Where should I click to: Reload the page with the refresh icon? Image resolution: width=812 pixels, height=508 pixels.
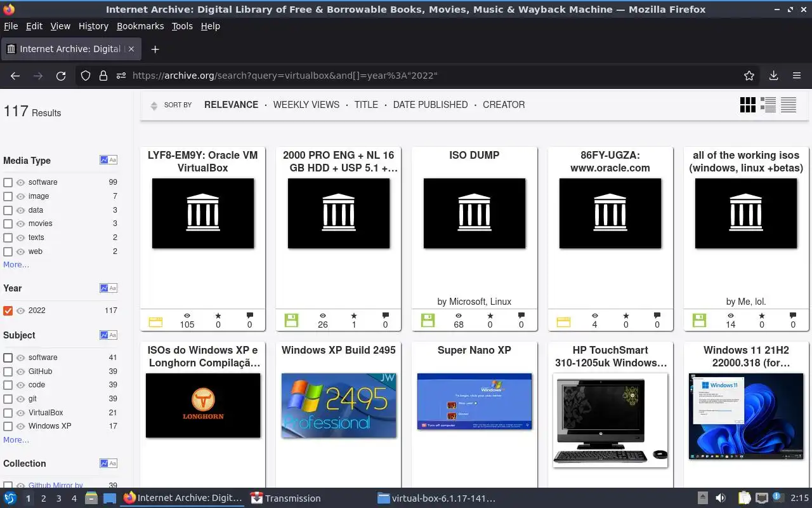(x=61, y=76)
